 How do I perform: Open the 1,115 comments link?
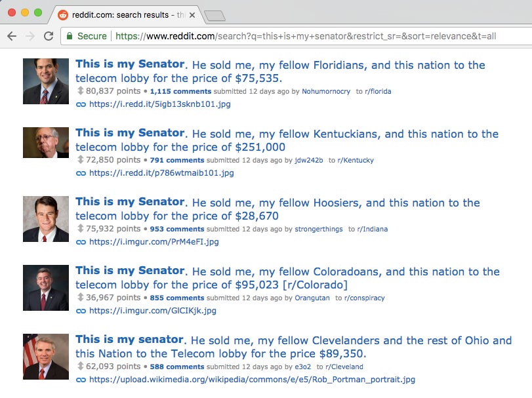[180, 91]
